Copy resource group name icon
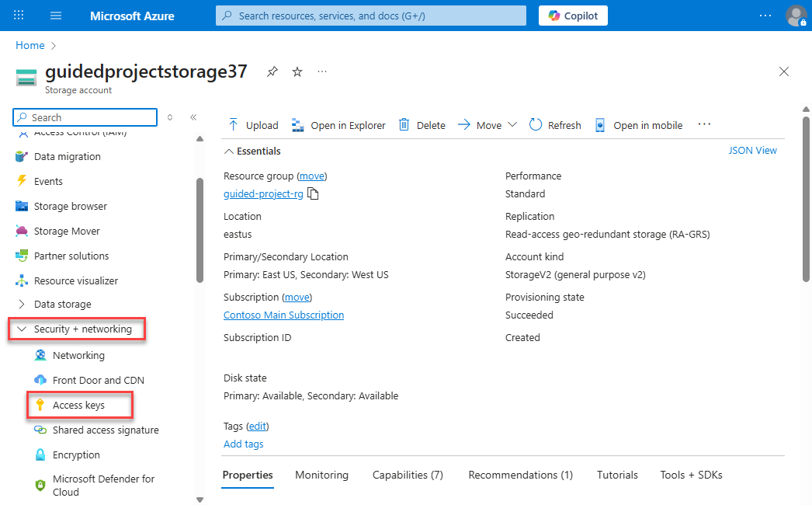The width and height of the screenshot is (812, 505). pos(313,194)
